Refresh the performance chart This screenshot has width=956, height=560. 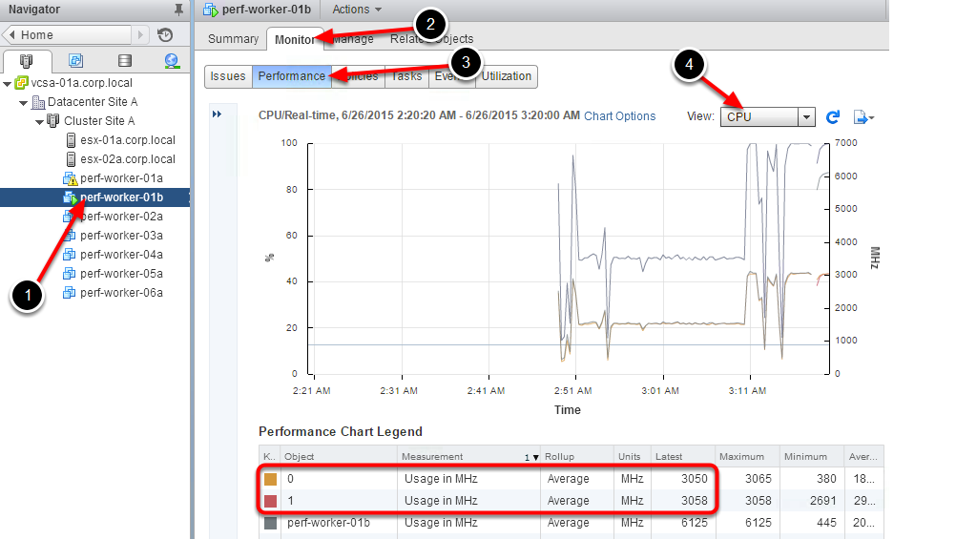(x=833, y=116)
